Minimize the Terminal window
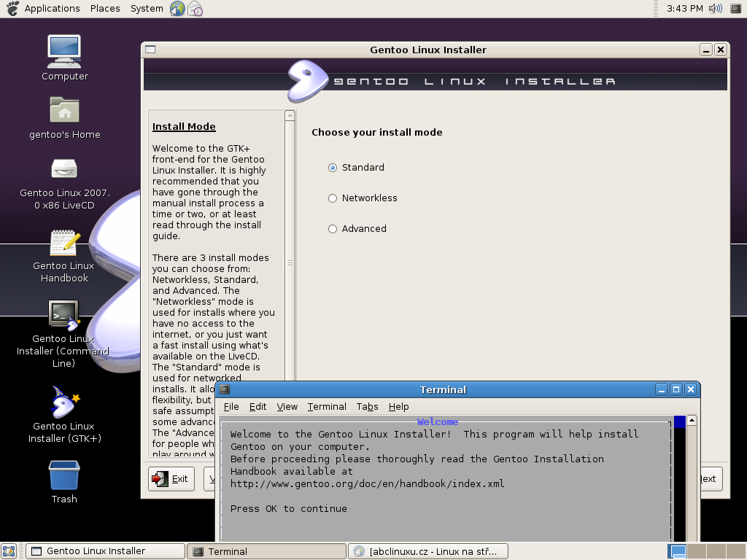Image resolution: width=747 pixels, height=560 pixels. click(x=661, y=390)
